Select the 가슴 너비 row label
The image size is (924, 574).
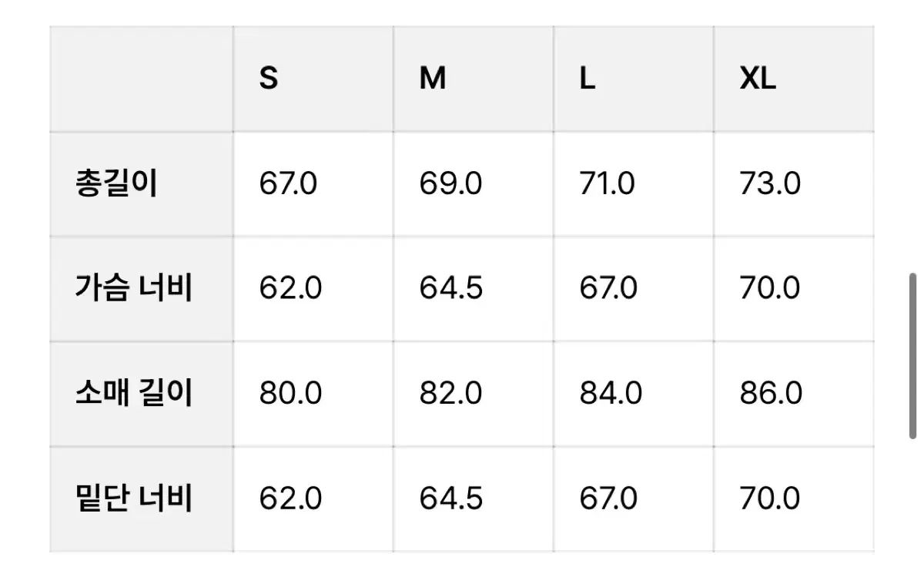click(x=134, y=288)
